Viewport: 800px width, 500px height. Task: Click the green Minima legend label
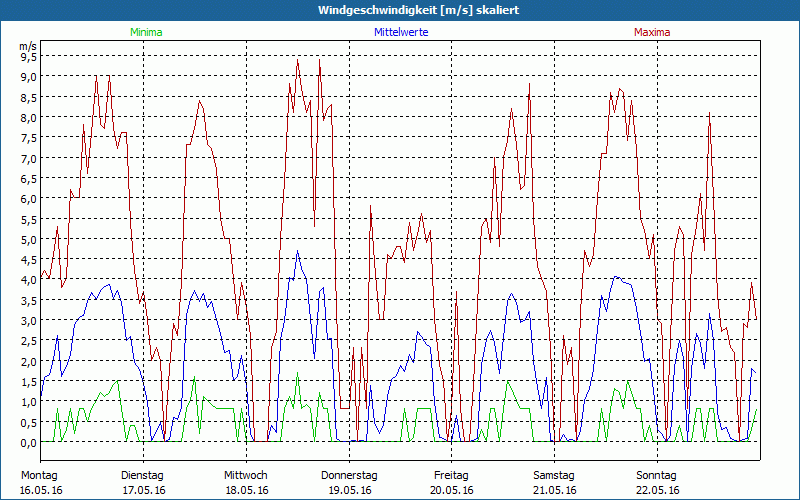[145, 32]
